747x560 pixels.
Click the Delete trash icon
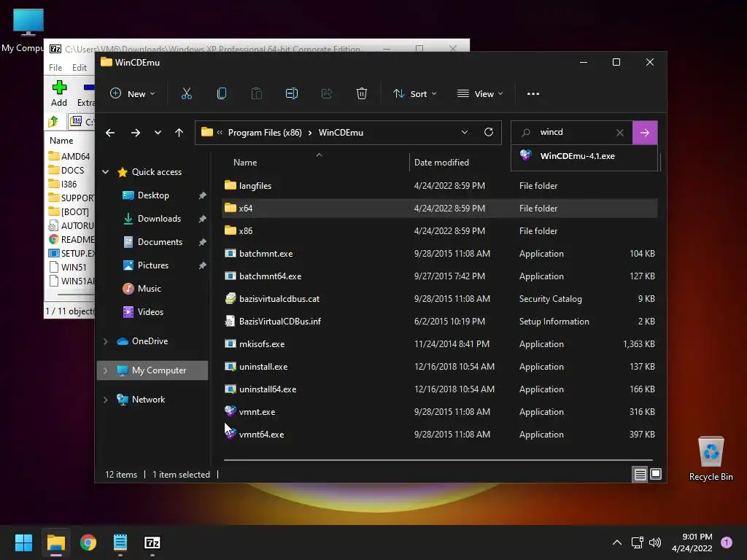point(362,93)
